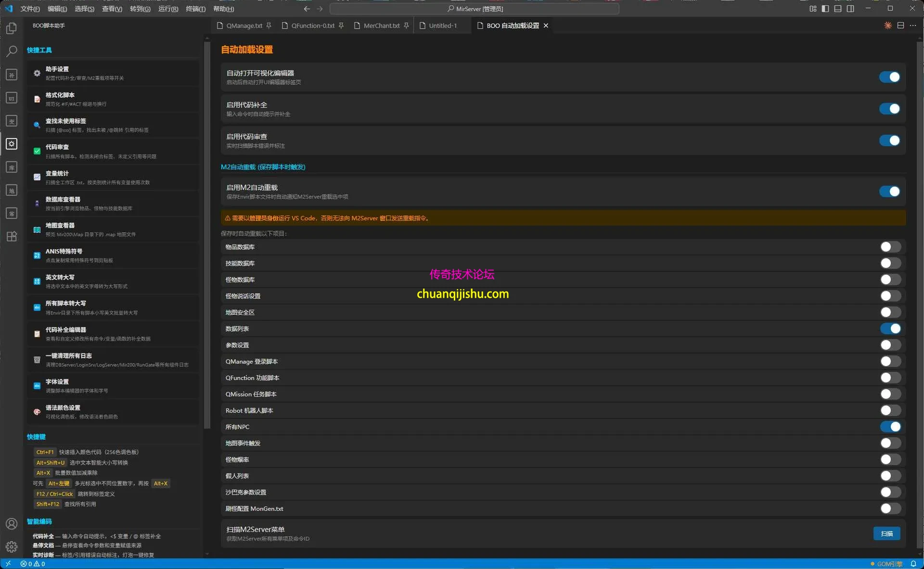924x569 pixels.
Task: Disable 所有NPC reload toggle
Action: click(x=890, y=427)
